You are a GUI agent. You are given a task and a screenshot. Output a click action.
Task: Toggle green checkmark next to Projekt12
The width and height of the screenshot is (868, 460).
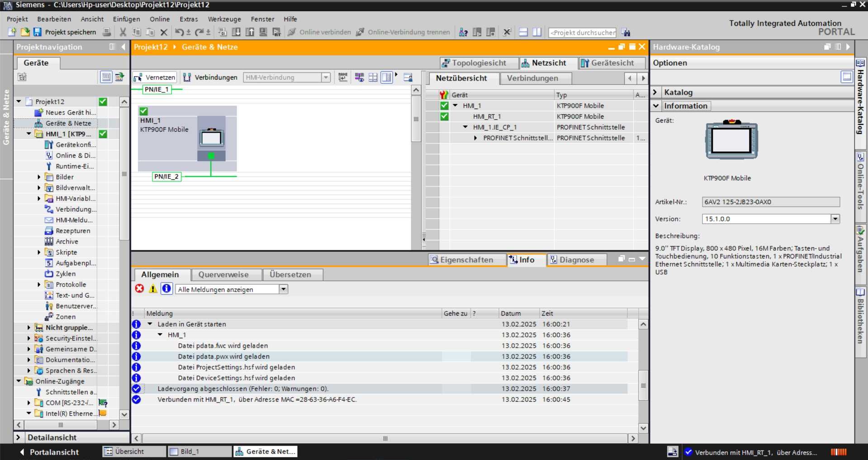103,101
